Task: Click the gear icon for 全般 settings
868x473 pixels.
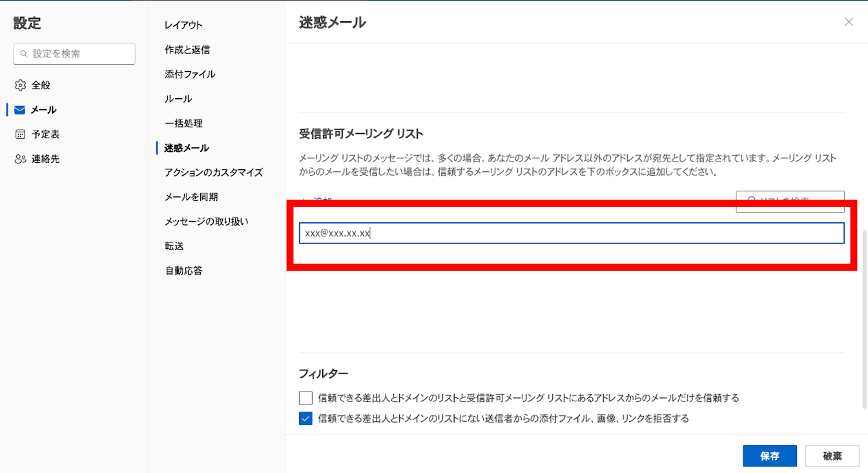Action: 20,85
